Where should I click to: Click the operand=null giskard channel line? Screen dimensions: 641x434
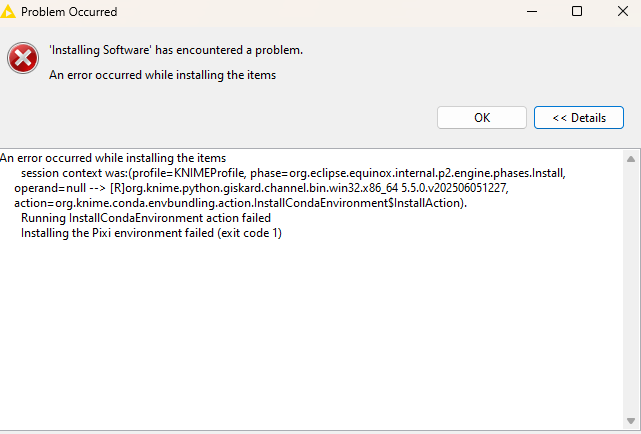pos(262,188)
